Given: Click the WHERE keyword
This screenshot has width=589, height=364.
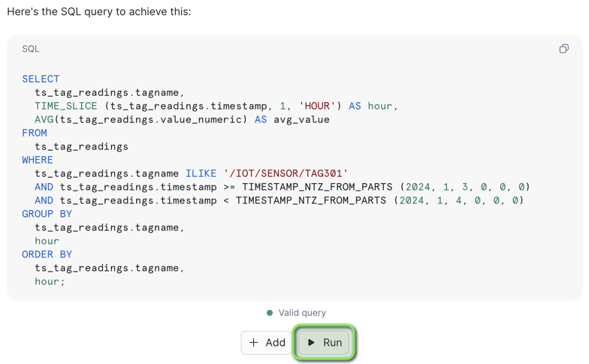Looking at the screenshot, I should pos(38,160).
